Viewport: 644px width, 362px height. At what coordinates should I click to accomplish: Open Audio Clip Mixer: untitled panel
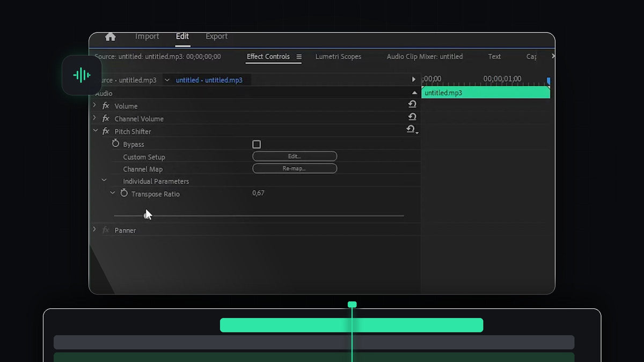425,56
